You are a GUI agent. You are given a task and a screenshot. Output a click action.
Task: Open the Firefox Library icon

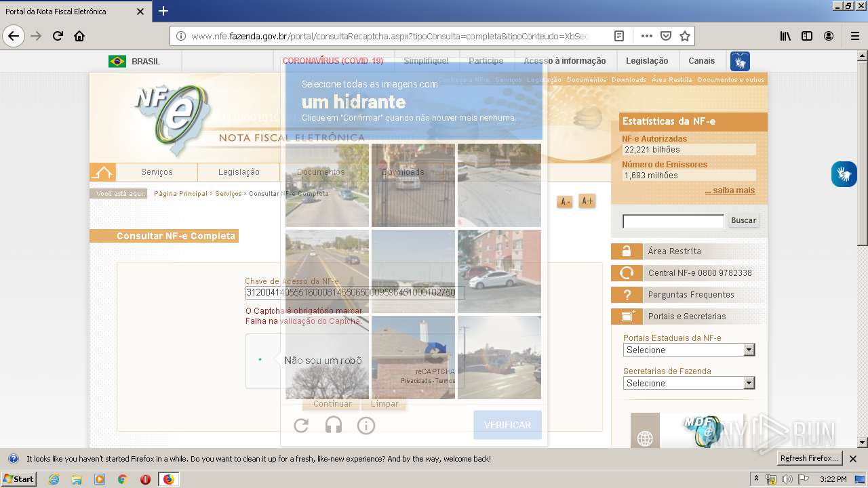[785, 36]
